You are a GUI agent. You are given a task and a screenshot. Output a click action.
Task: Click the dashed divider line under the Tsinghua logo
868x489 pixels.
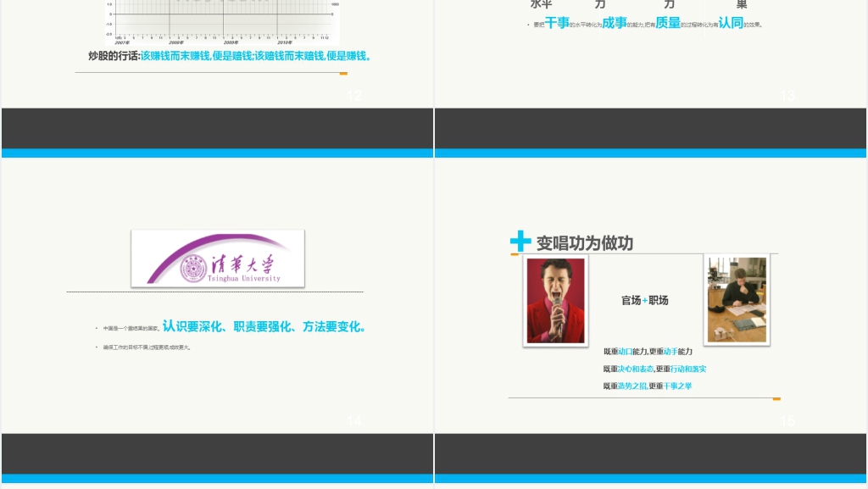click(x=217, y=292)
